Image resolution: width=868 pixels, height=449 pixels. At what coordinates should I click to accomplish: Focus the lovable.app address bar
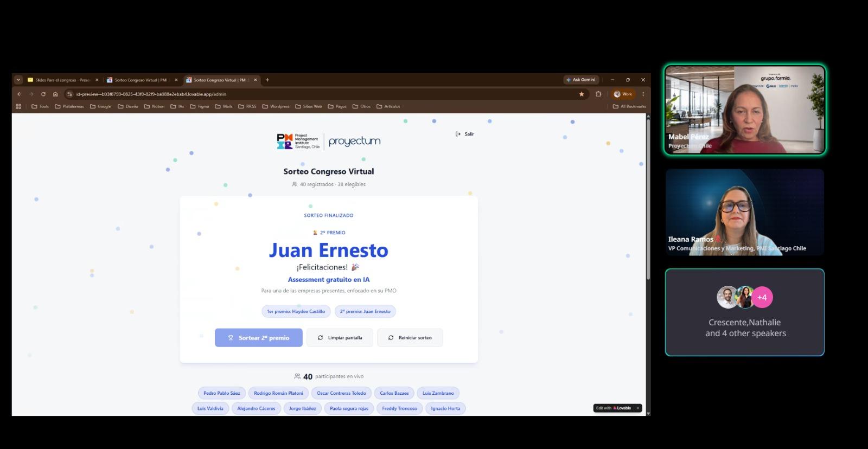pyautogui.click(x=325, y=94)
